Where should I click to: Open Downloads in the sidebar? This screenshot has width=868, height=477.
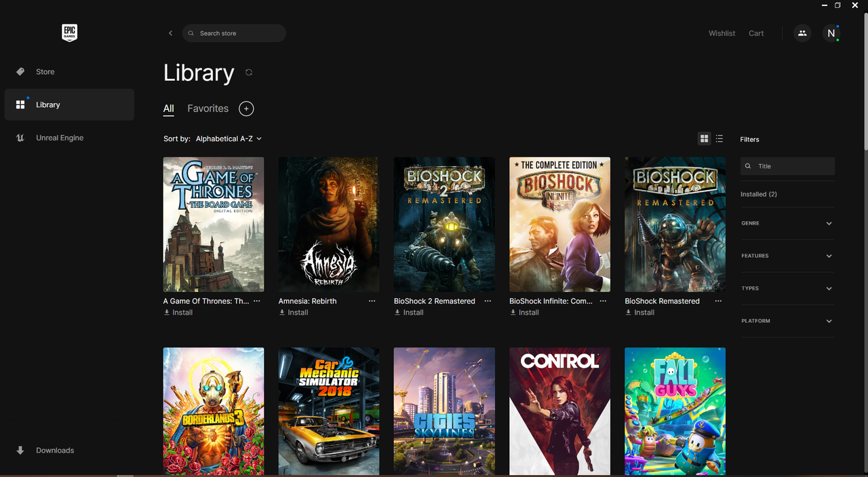click(69, 450)
